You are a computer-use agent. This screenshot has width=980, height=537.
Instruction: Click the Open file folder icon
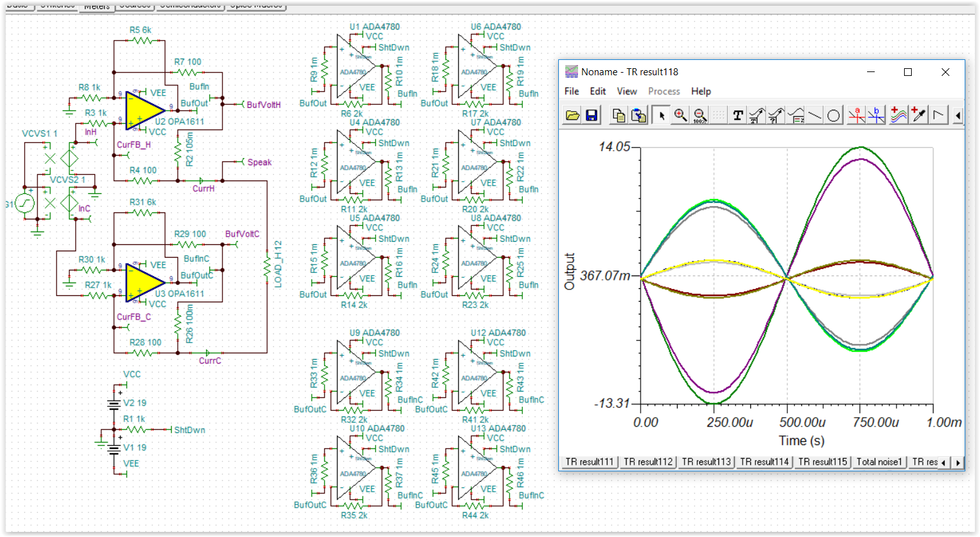(x=572, y=115)
